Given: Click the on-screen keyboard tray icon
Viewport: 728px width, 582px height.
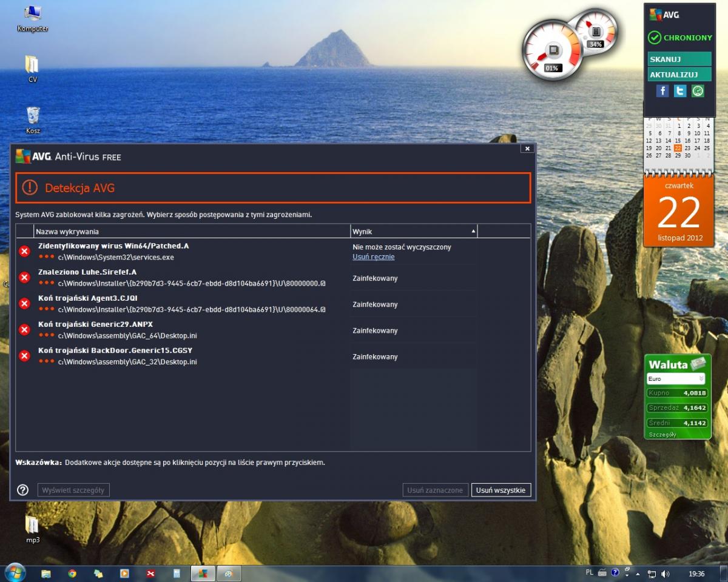Looking at the screenshot, I should [x=602, y=572].
